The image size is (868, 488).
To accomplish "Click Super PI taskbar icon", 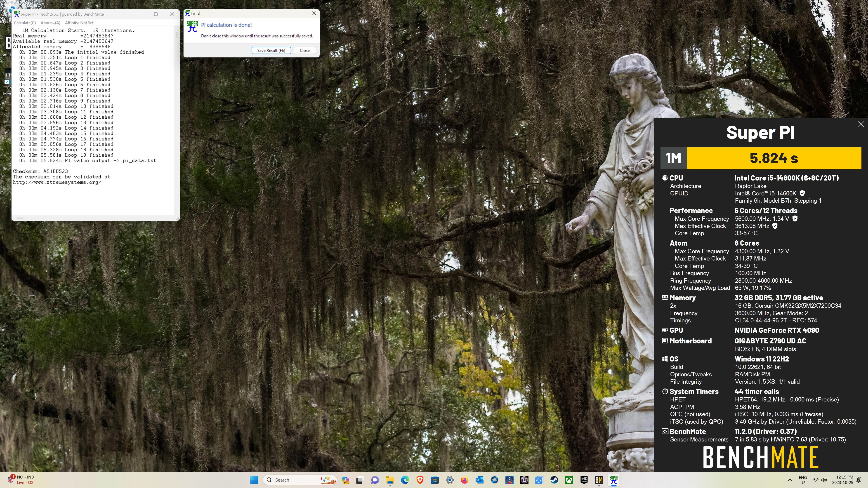I will [614, 480].
